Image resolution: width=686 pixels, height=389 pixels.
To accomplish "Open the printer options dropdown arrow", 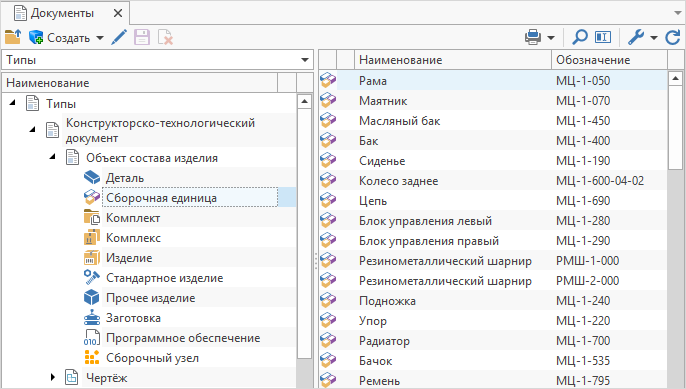I will pyautogui.click(x=551, y=38).
